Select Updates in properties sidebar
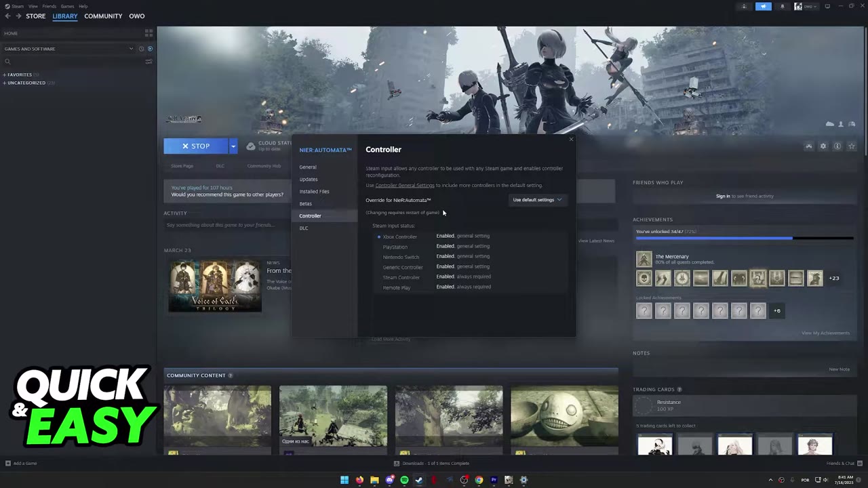This screenshot has width=868, height=488. 309,179
